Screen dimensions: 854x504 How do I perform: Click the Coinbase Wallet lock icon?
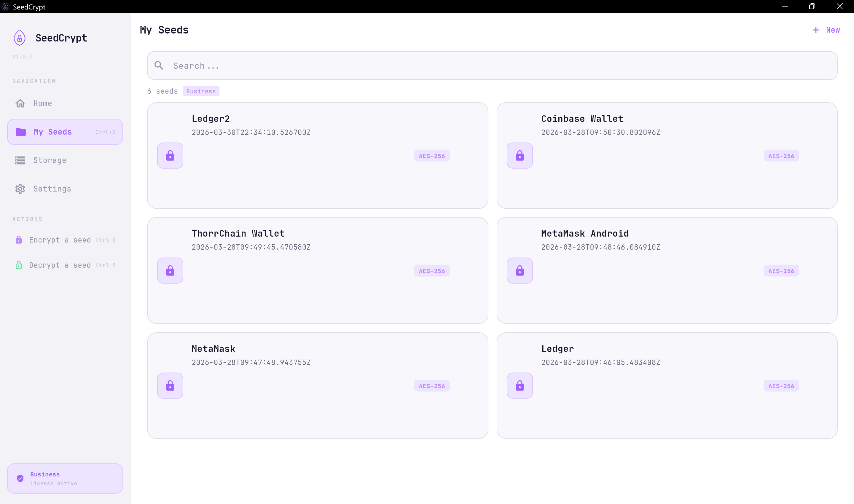pos(520,156)
